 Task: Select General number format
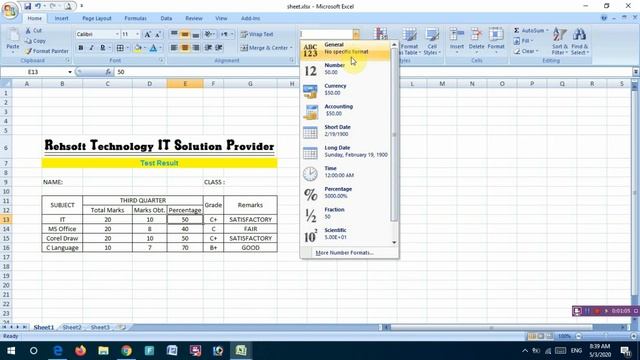pos(345,50)
